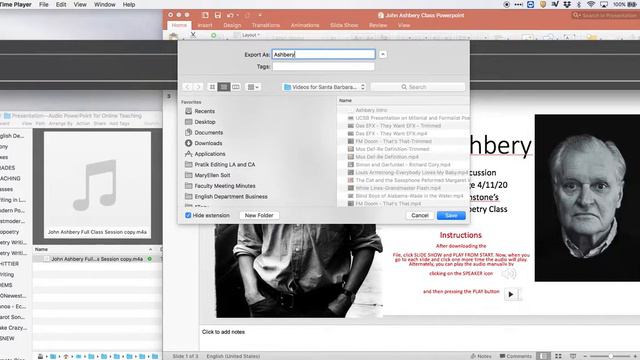This screenshot has height=360, width=640.
Task: Switch dialog to list view
Action: pos(224,87)
